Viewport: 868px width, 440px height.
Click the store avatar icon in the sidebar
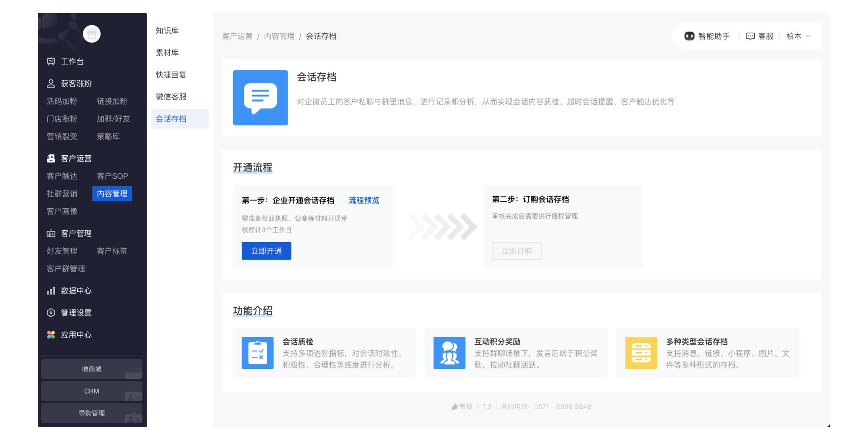(92, 34)
